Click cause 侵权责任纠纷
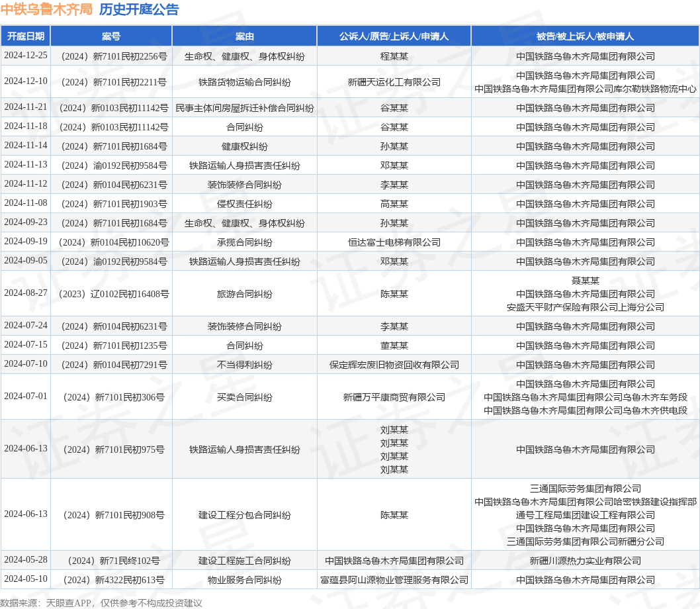The width and height of the screenshot is (700, 609). 245,204
